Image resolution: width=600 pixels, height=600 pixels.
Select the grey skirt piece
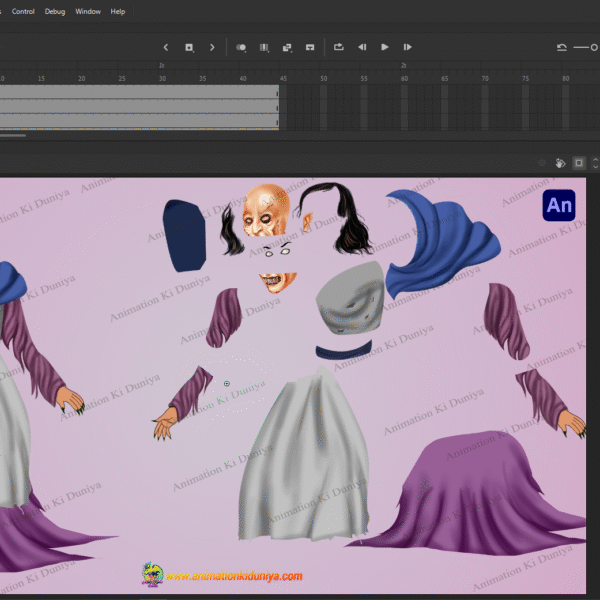304,455
